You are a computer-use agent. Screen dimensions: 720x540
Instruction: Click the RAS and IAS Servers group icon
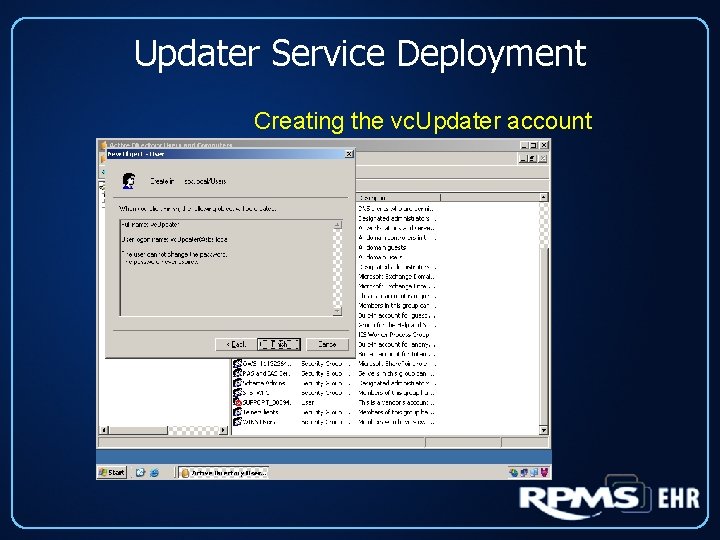[237, 373]
